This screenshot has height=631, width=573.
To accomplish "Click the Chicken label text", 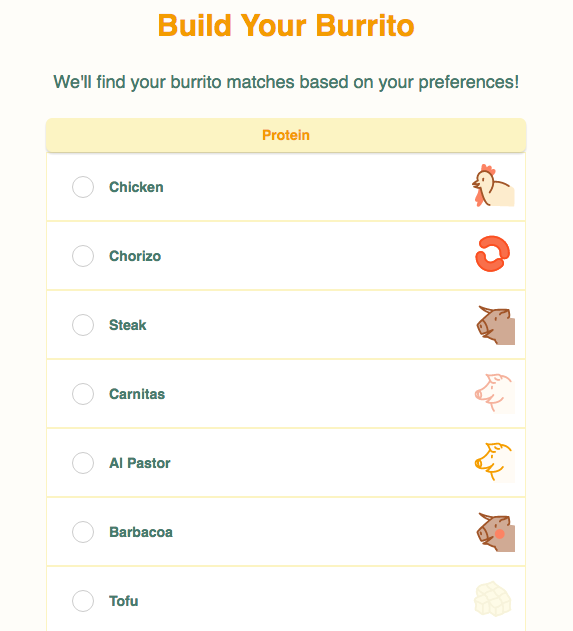I will pyautogui.click(x=136, y=187).
